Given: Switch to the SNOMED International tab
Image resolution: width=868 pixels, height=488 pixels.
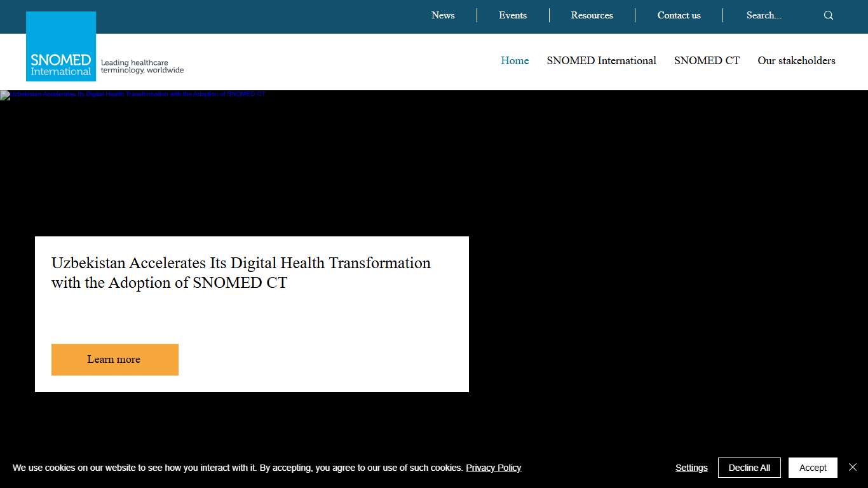Looking at the screenshot, I should pyautogui.click(x=601, y=60).
